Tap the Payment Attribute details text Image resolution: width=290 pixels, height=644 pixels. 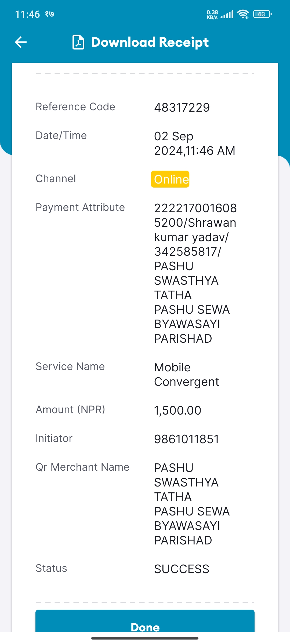195,273
